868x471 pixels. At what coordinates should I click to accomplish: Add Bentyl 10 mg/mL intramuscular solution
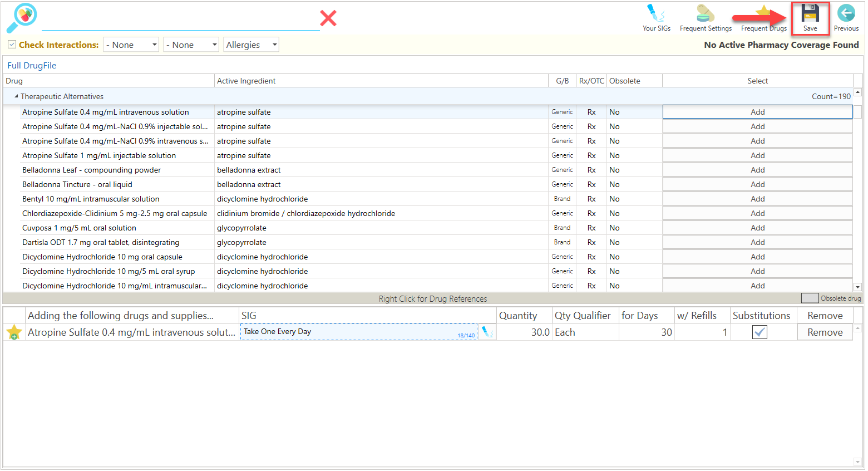757,199
